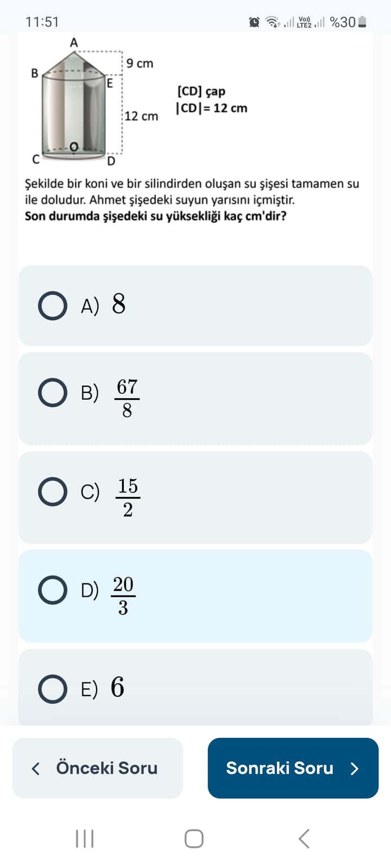Tap the battery icon in status bar
Image resolution: width=391 pixels, height=868 pixels.
click(x=363, y=22)
